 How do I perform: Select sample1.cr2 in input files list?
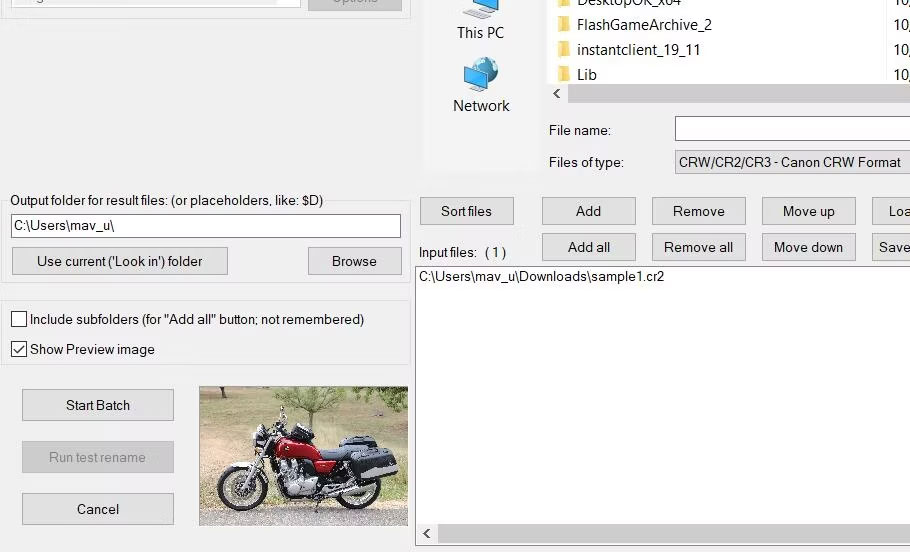point(541,277)
